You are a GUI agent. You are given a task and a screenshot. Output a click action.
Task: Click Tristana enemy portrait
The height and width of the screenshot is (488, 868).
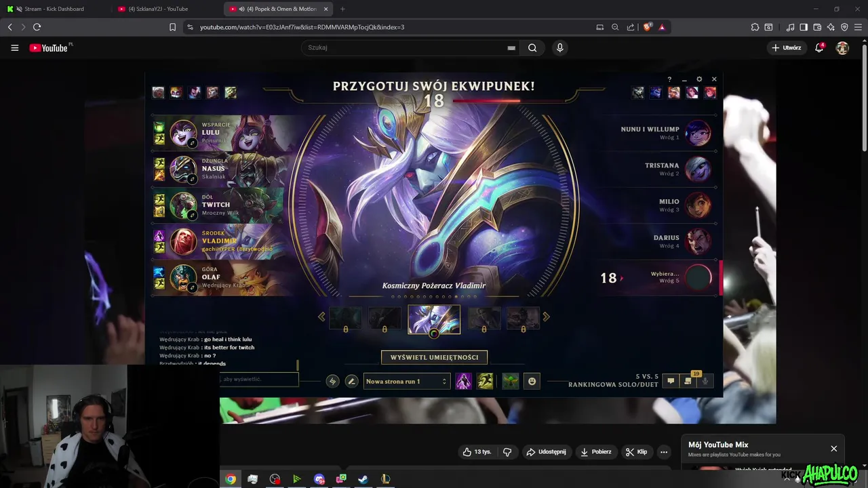tap(698, 169)
